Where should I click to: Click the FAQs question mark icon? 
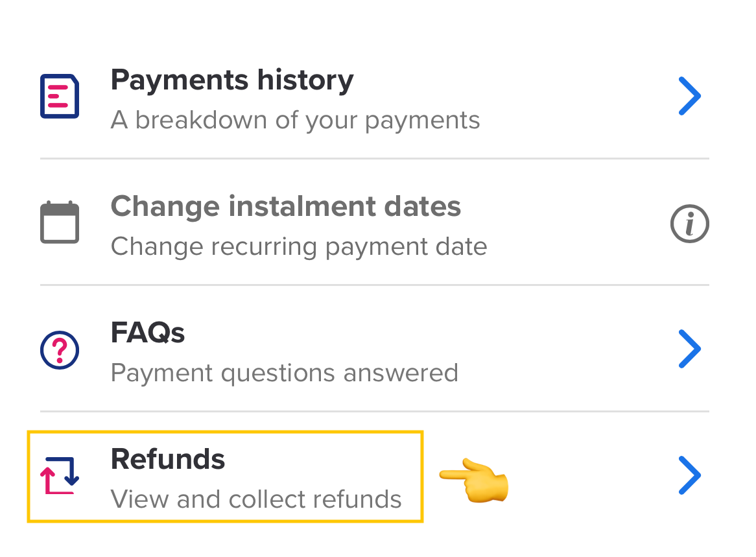tap(60, 350)
